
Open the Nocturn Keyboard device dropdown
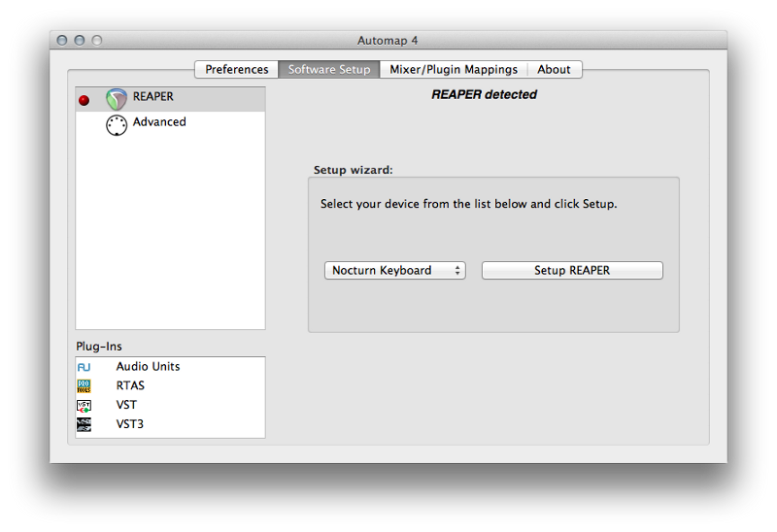(x=395, y=271)
